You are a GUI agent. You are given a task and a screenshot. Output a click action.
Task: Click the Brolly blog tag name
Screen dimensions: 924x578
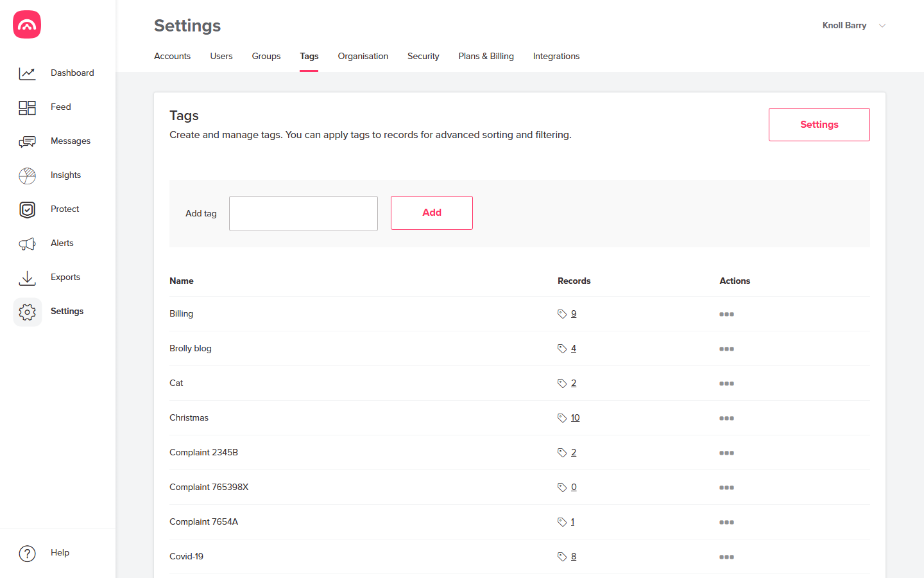coord(191,348)
